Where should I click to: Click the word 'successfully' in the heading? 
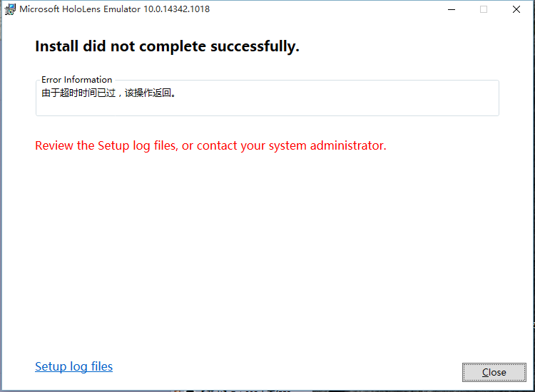point(255,46)
